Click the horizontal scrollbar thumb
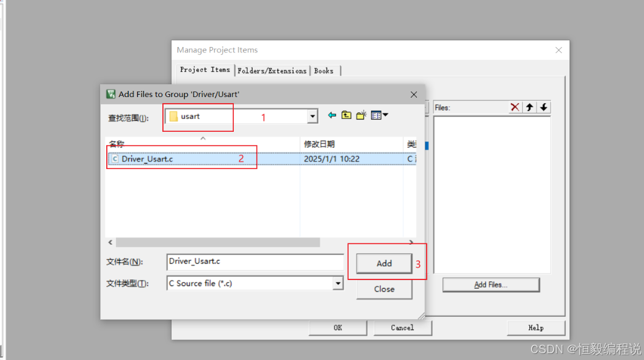This screenshot has width=644, height=360. click(218, 243)
